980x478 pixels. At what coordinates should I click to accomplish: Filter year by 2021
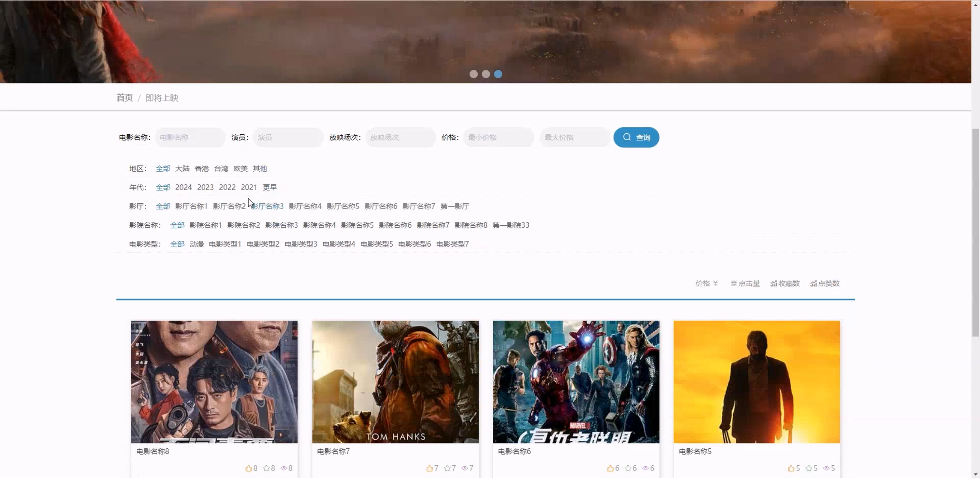click(x=249, y=187)
